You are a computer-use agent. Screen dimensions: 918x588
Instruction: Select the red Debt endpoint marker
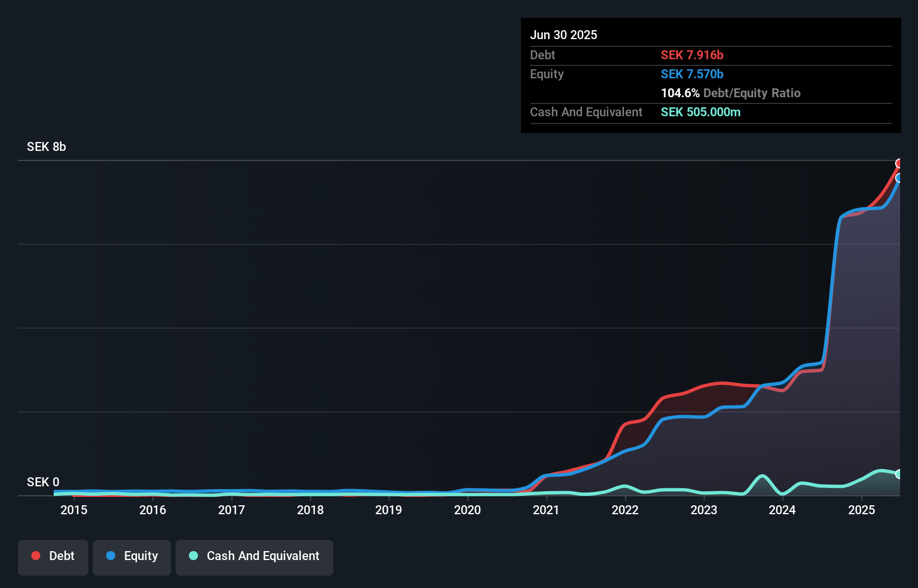899,163
